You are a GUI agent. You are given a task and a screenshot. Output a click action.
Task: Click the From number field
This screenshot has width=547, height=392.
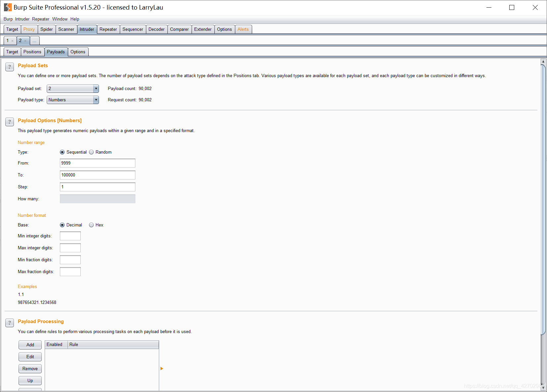[x=98, y=163]
